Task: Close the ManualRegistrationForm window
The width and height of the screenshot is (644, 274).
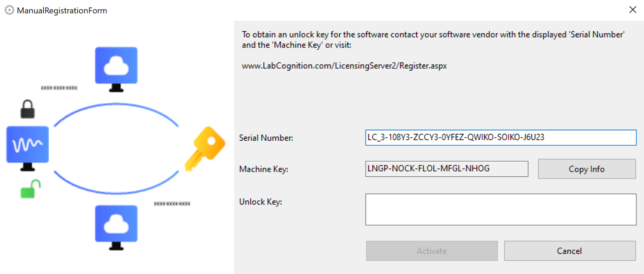Action: pos(633,10)
